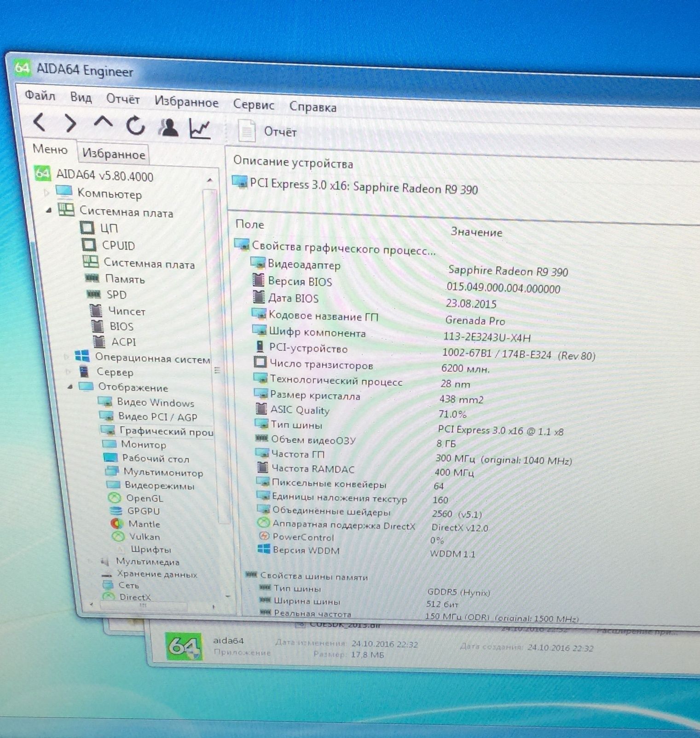
Task: Select the GPGPU icon item
Action: [116, 511]
